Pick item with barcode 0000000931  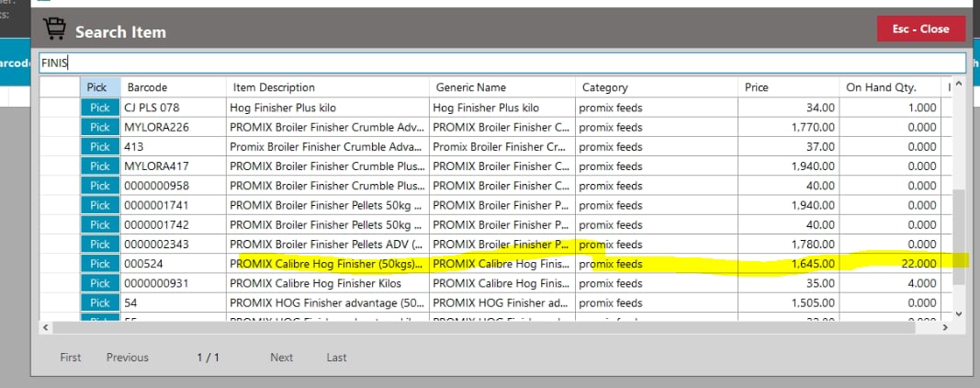99,283
